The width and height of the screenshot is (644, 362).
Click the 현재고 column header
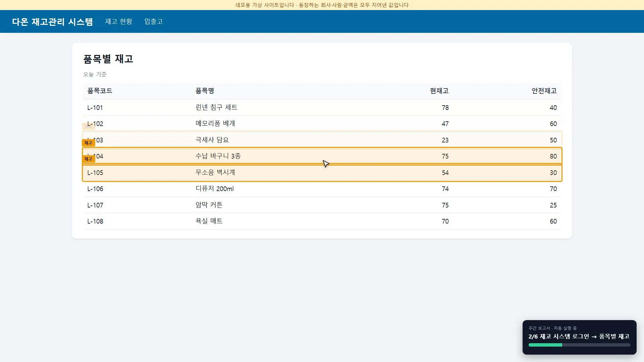(439, 91)
